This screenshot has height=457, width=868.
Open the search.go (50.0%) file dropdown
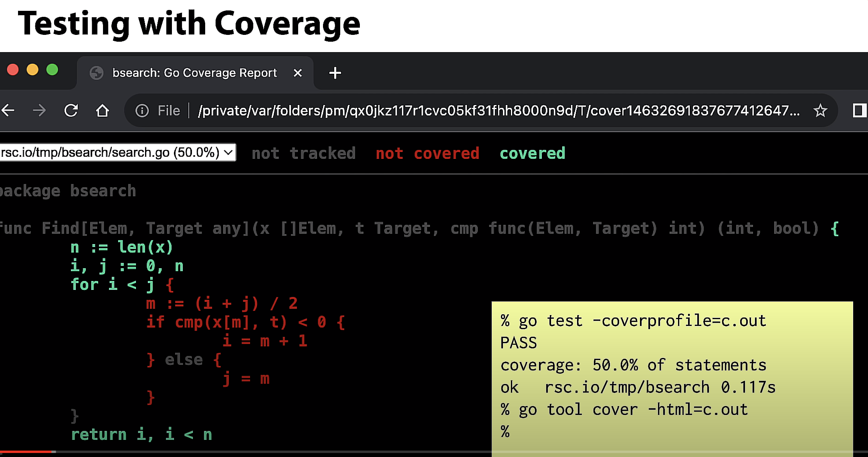click(117, 152)
